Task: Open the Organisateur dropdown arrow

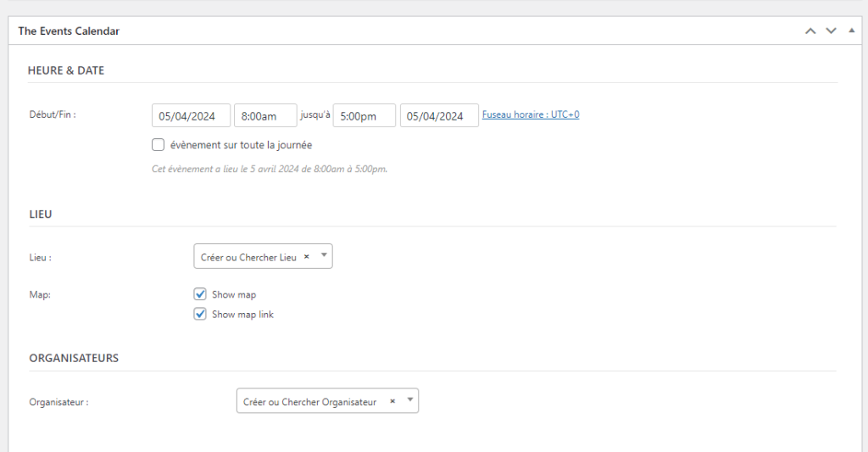Action: (409, 401)
